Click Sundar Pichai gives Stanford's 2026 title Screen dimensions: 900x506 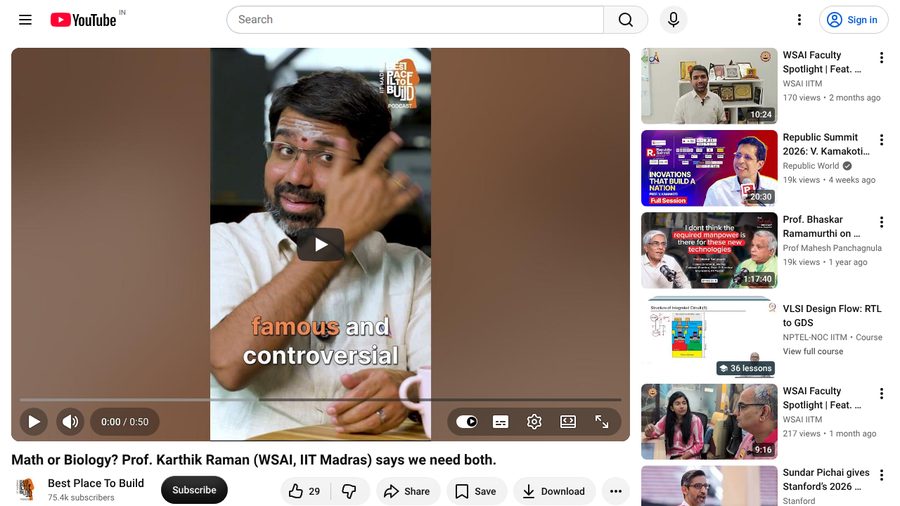coord(826,480)
